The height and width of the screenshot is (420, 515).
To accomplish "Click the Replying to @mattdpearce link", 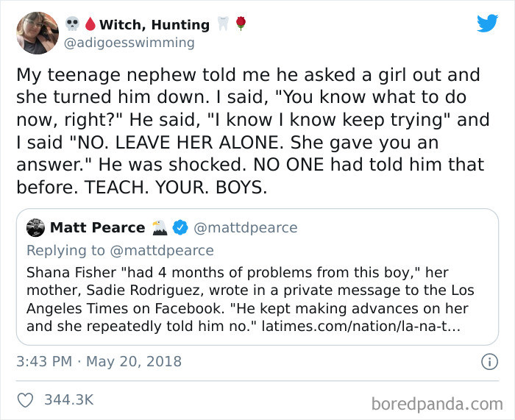I will [120, 250].
